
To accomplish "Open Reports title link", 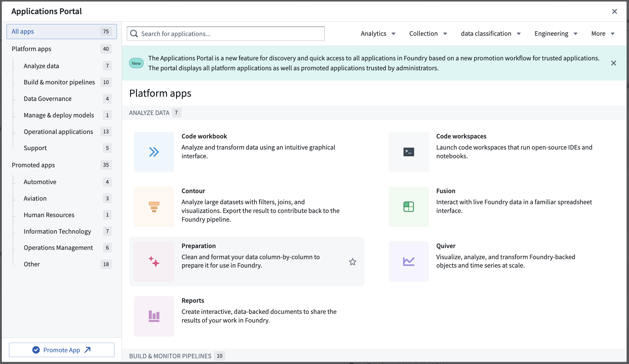I will click(x=193, y=301).
